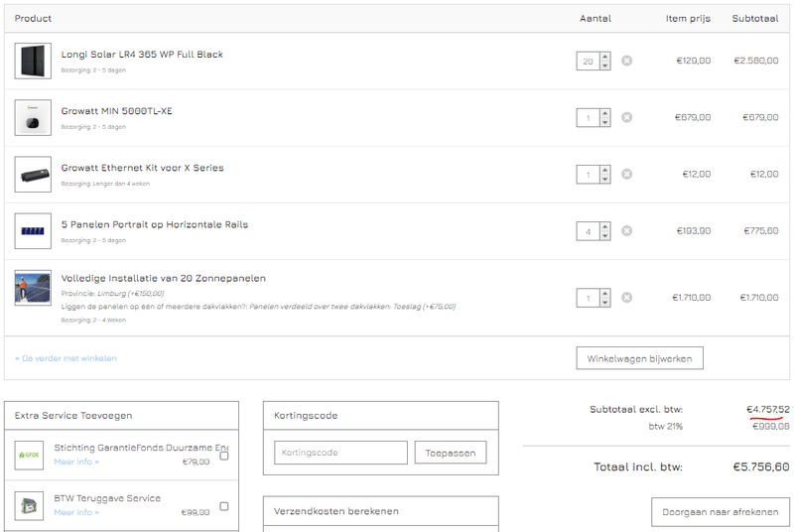Image resolution: width=794 pixels, height=532 pixels.
Task: Click Toepassen to apply discount code
Action: (451, 453)
